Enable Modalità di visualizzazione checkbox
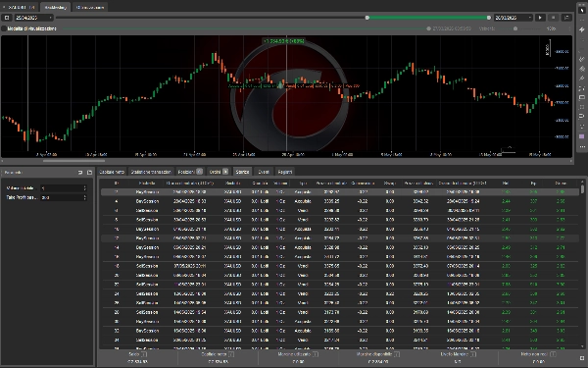The width and height of the screenshot is (588, 368). [x=4, y=28]
